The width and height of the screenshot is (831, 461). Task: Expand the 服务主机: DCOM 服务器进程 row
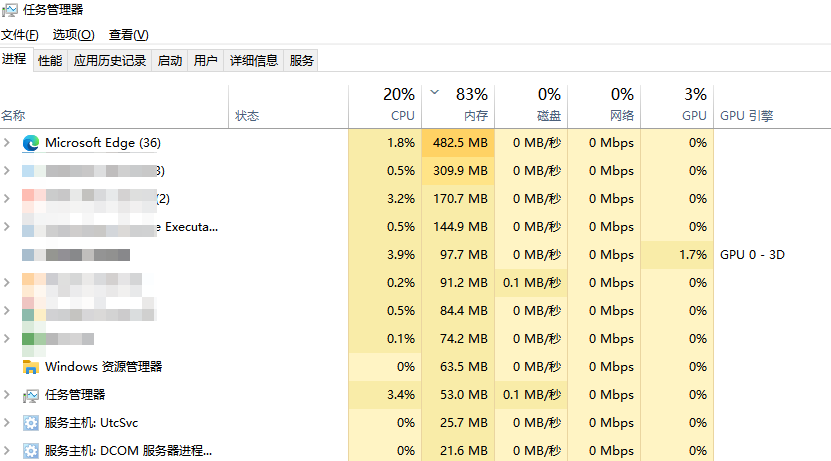point(6,451)
